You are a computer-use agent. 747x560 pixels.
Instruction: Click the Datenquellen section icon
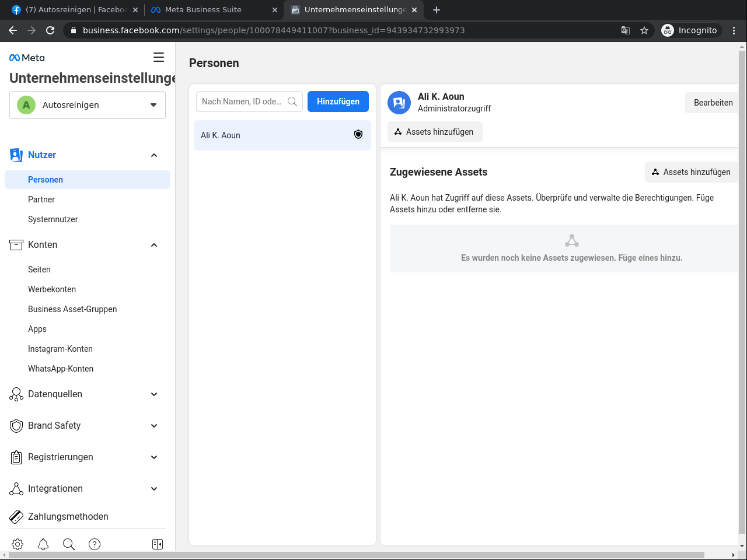[16, 394]
